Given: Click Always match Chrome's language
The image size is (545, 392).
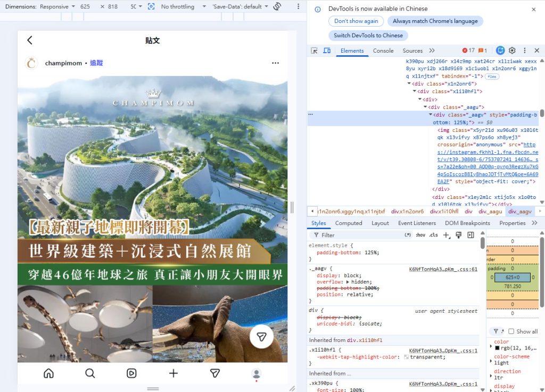Looking at the screenshot, I should pyautogui.click(x=435, y=21).
